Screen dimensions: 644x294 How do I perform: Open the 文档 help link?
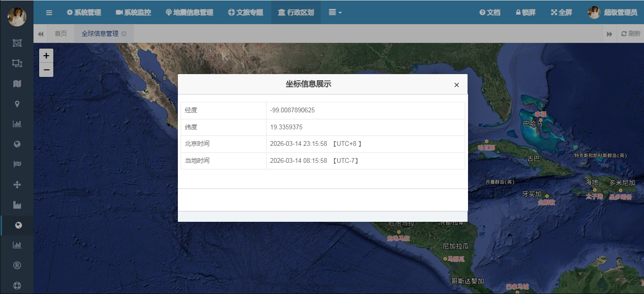(490, 12)
